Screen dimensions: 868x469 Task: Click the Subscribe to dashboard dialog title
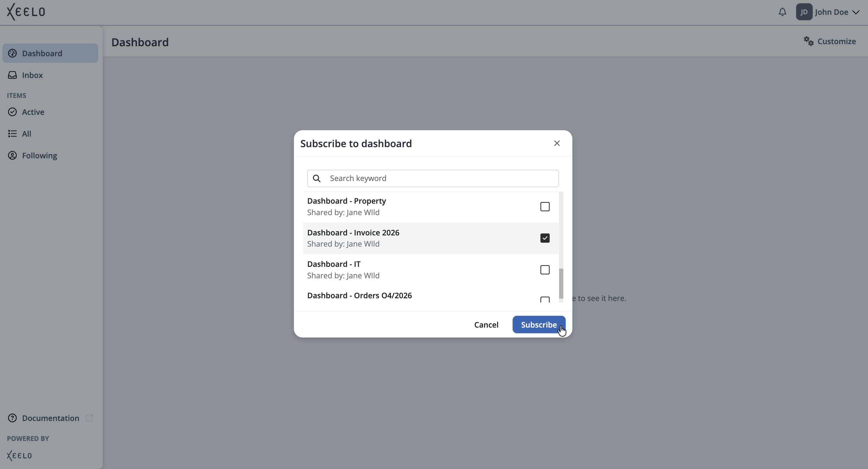[356, 144]
